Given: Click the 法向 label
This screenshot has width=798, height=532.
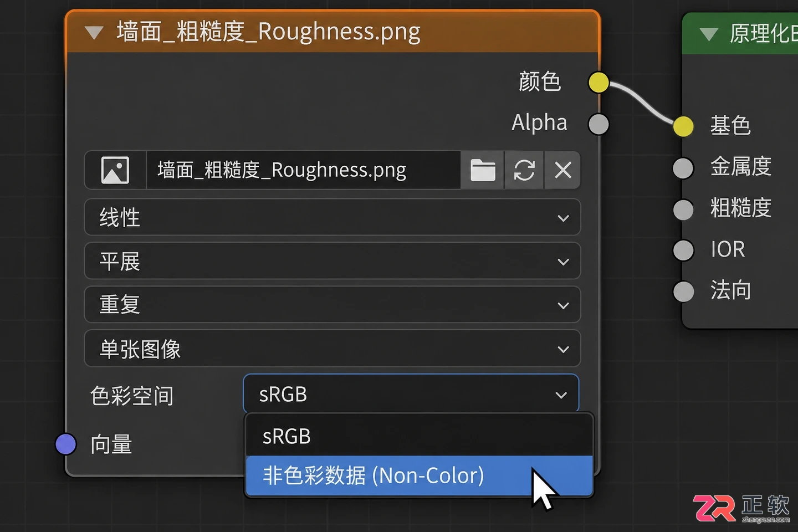Looking at the screenshot, I should (730, 290).
